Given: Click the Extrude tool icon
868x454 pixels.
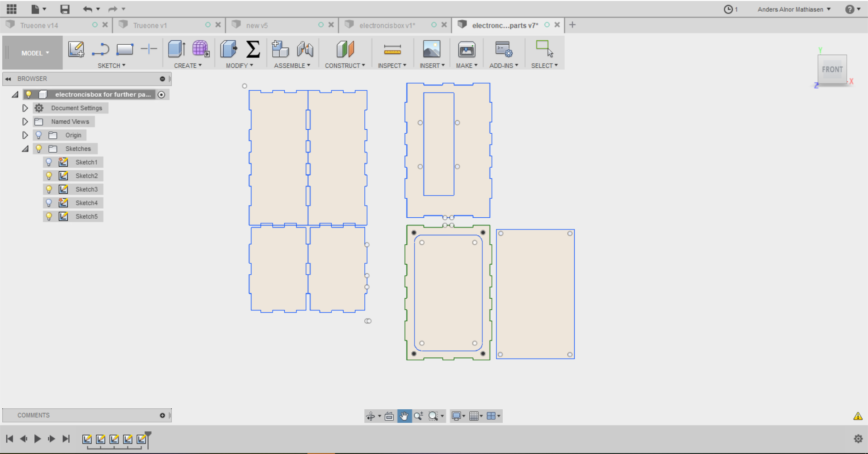Looking at the screenshot, I should tap(176, 49).
